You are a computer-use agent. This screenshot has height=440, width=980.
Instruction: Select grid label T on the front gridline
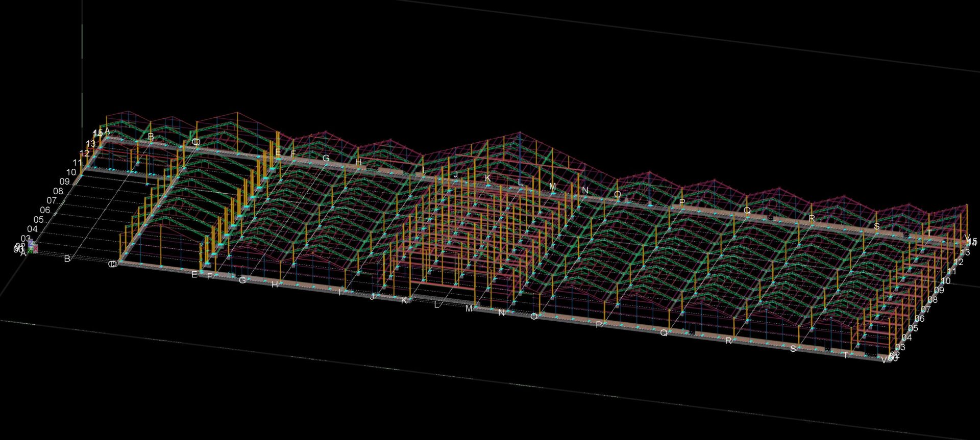(x=845, y=355)
